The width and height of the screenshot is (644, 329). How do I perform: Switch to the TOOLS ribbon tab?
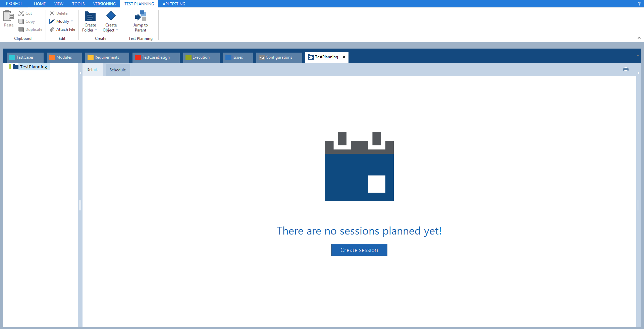pos(78,4)
